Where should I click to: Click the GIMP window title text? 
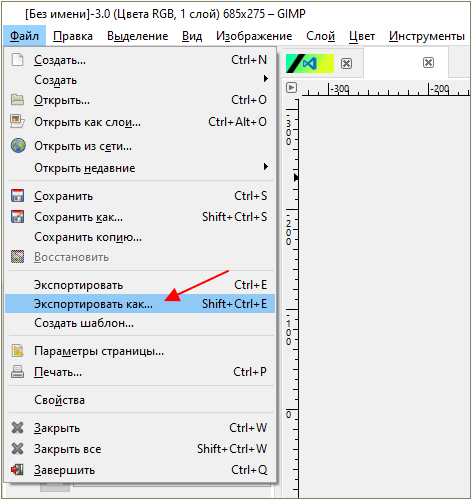point(165,14)
